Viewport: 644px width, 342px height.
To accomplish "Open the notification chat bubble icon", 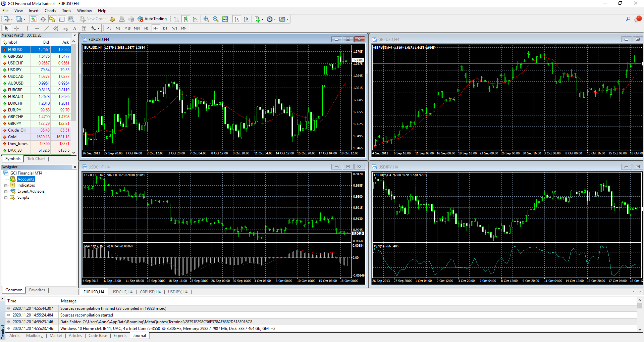I will pyautogui.click(x=637, y=19).
